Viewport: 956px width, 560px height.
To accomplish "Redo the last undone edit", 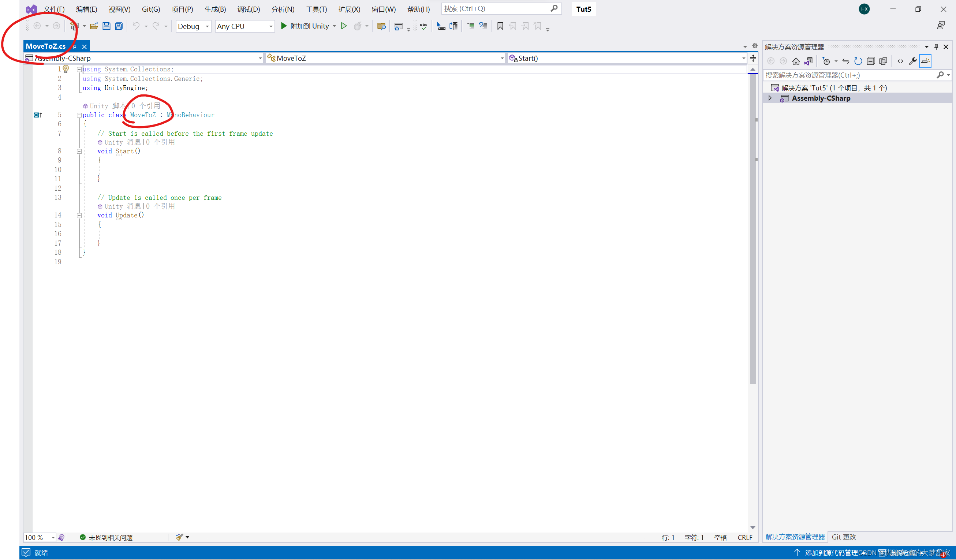I will pyautogui.click(x=156, y=26).
